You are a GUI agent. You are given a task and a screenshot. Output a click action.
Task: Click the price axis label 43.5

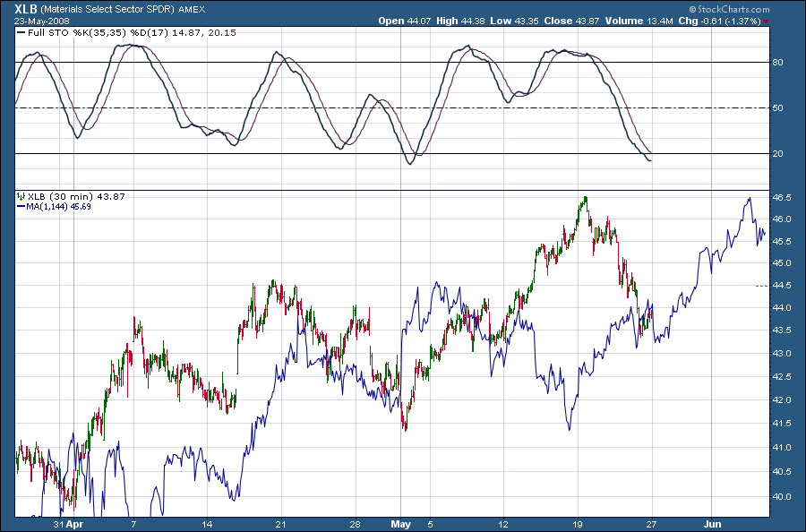tap(781, 330)
